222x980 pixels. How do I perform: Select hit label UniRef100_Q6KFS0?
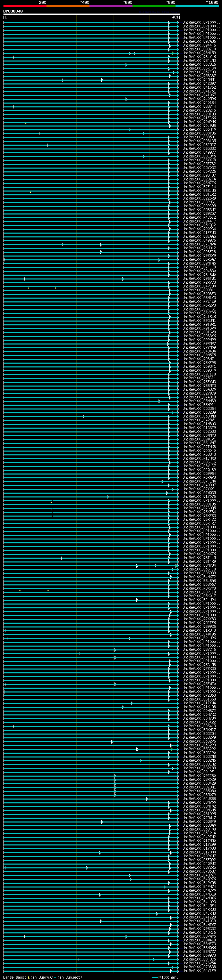pos(199,68)
